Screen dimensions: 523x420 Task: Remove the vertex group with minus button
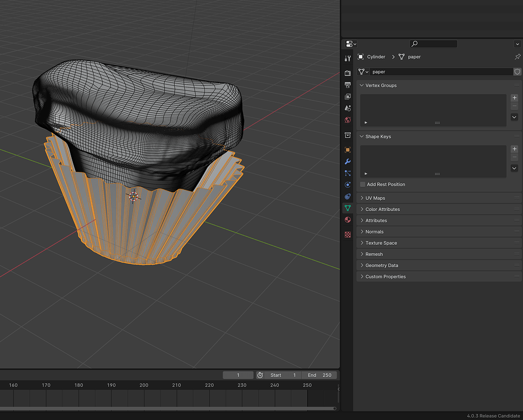pyautogui.click(x=515, y=106)
